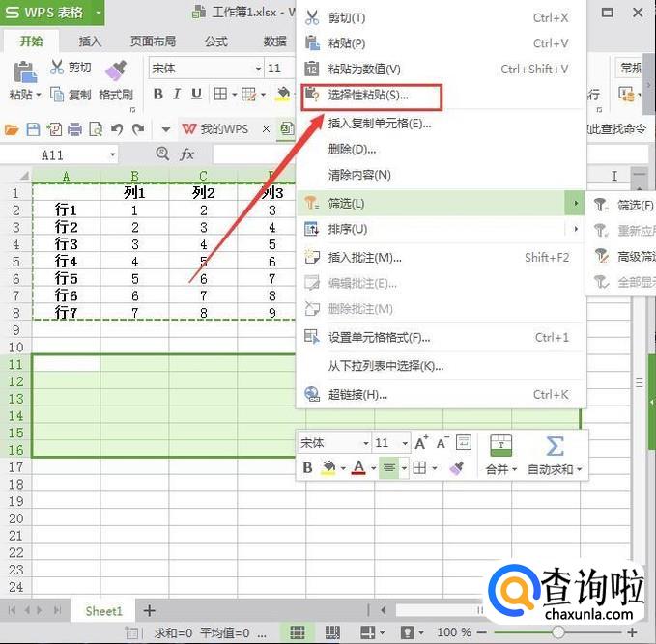
Task: Choose 插入批注(M)... in context menu
Action: 439,258
